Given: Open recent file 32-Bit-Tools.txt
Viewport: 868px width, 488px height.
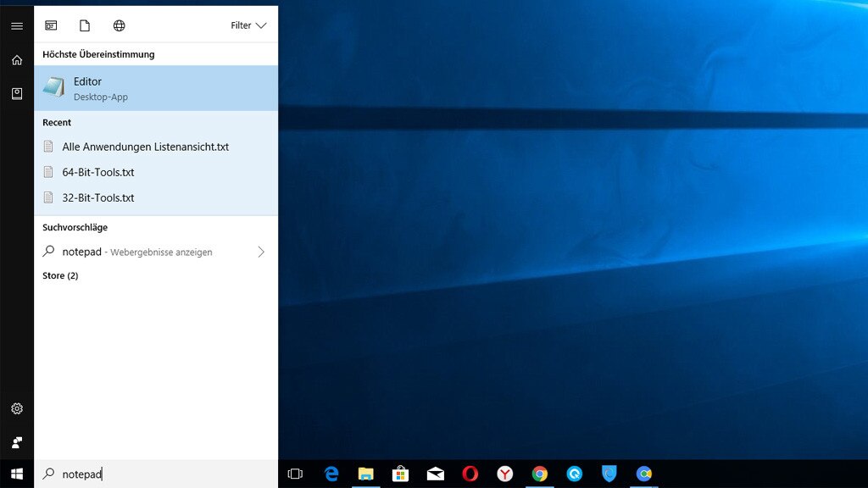Looking at the screenshot, I should click(x=156, y=197).
